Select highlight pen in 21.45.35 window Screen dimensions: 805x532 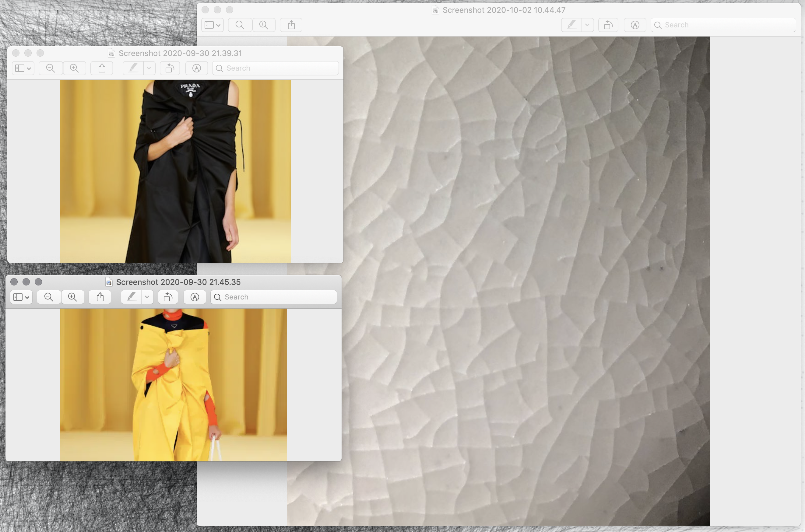131,297
